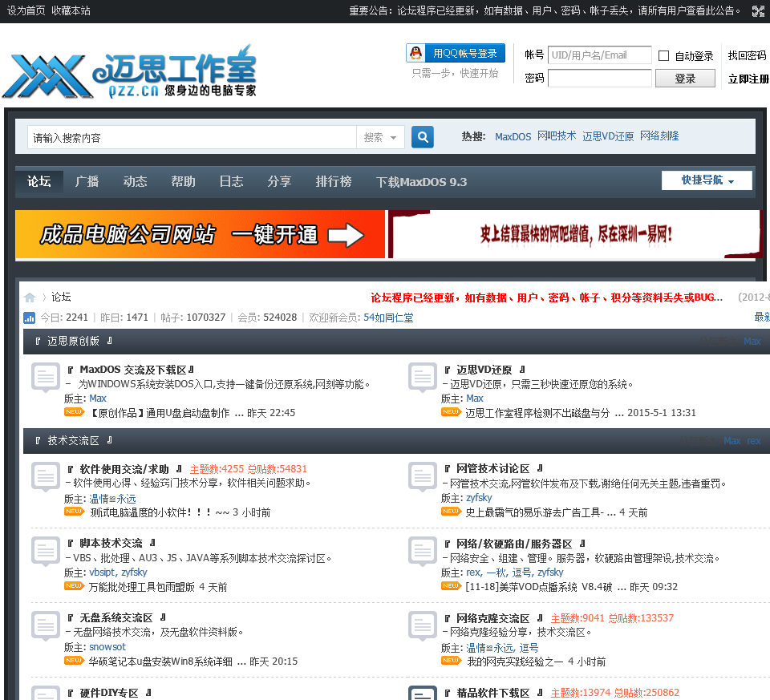
Task: Select the 分享 navigation tab
Action: (x=279, y=182)
